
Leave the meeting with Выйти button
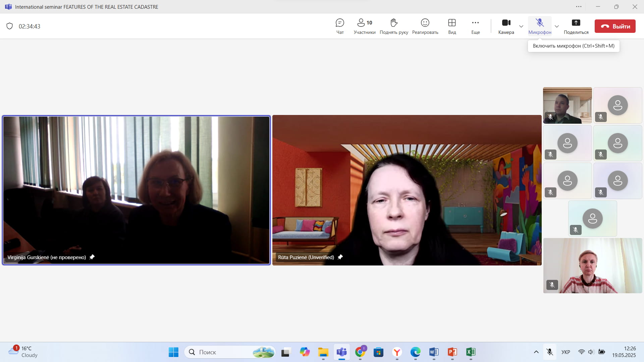(615, 26)
